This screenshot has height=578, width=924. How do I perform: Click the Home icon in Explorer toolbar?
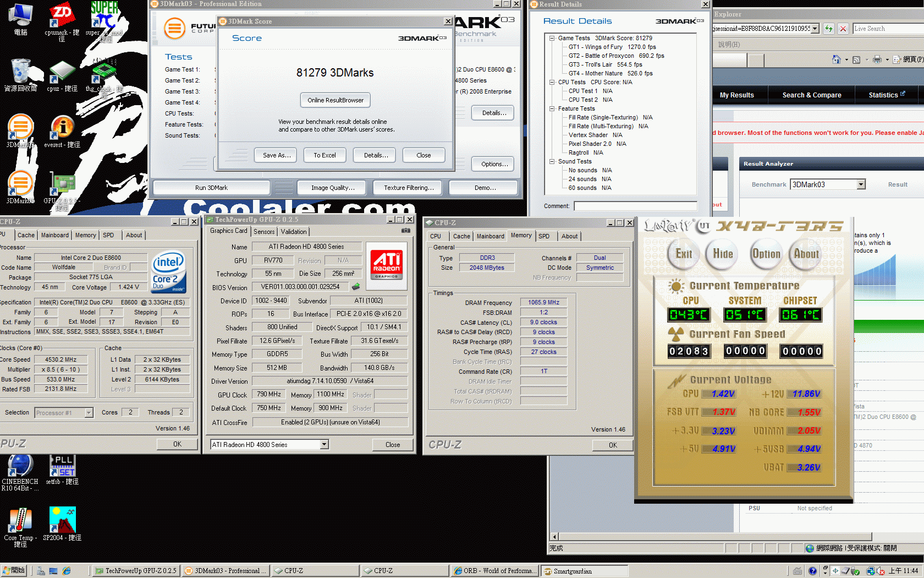pyautogui.click(x=837, y=59)
